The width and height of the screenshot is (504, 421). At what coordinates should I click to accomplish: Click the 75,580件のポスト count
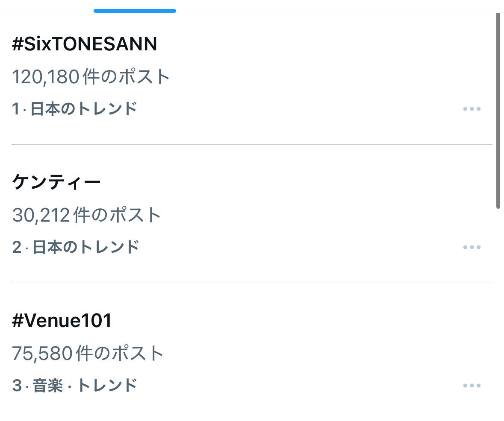pos(88,354)
